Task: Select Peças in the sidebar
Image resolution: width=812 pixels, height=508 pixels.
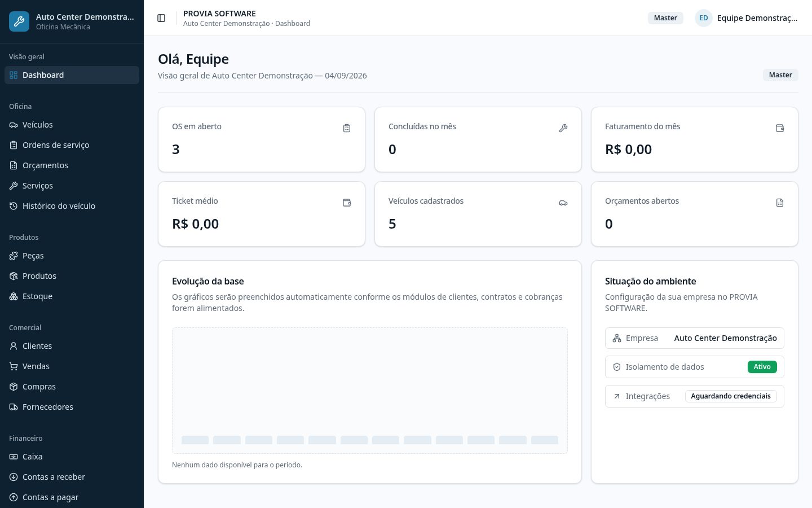Action: pyautogui.click(x=72, y=256)
